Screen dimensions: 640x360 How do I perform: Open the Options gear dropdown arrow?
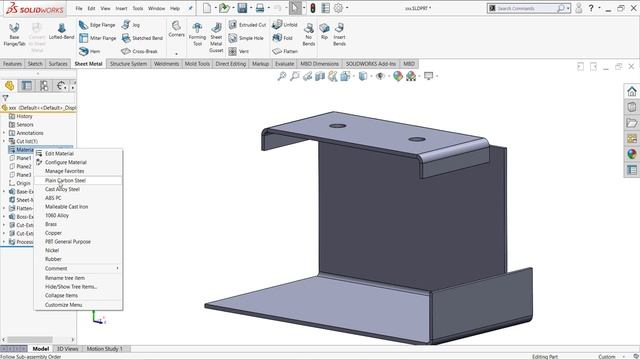pyautogui.click(x=347, y=8)
